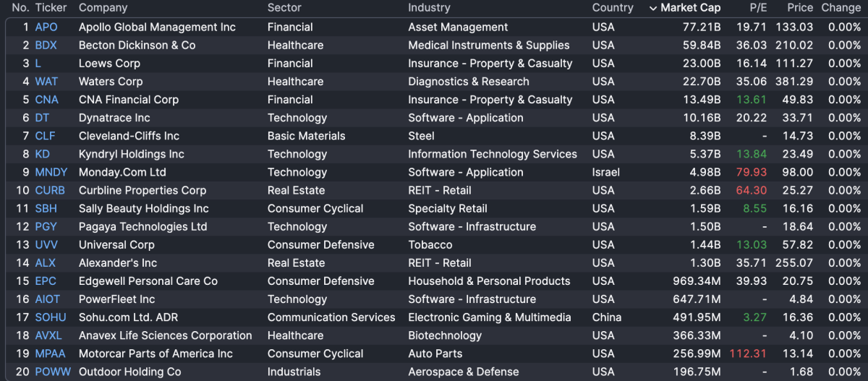
Task: Open the APO ticker link
Action: tap(46, 27)
